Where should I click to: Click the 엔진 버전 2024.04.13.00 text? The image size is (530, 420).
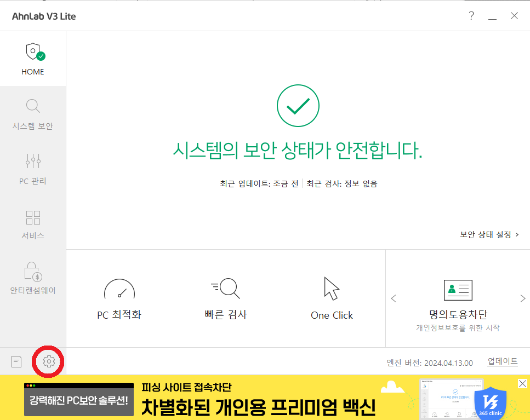click(430, 363)
